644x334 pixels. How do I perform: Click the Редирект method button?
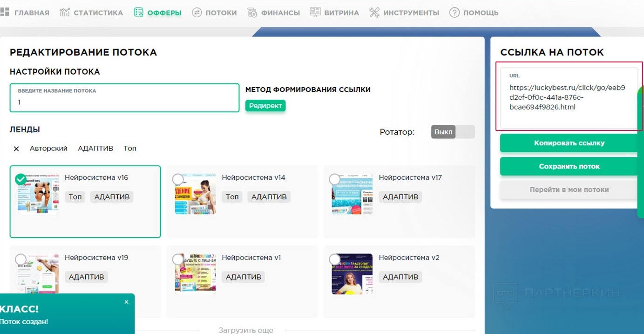click(265, 106)
